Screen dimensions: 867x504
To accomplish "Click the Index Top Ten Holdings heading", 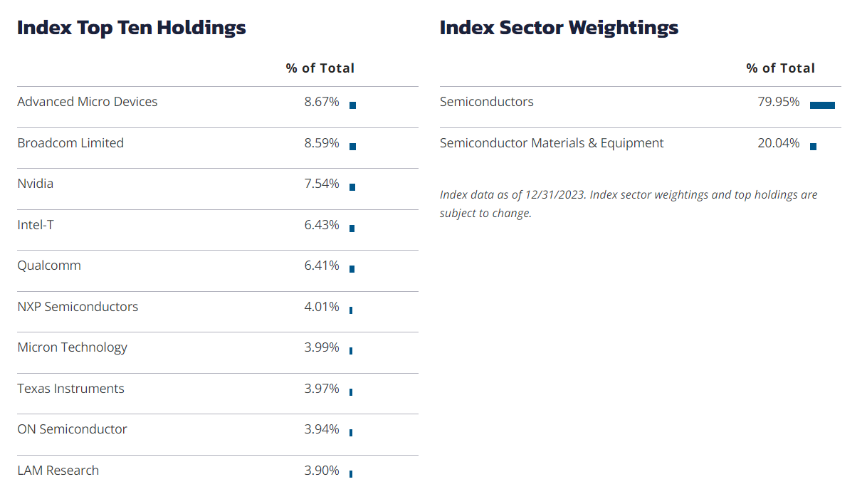I will click(132, 28).
